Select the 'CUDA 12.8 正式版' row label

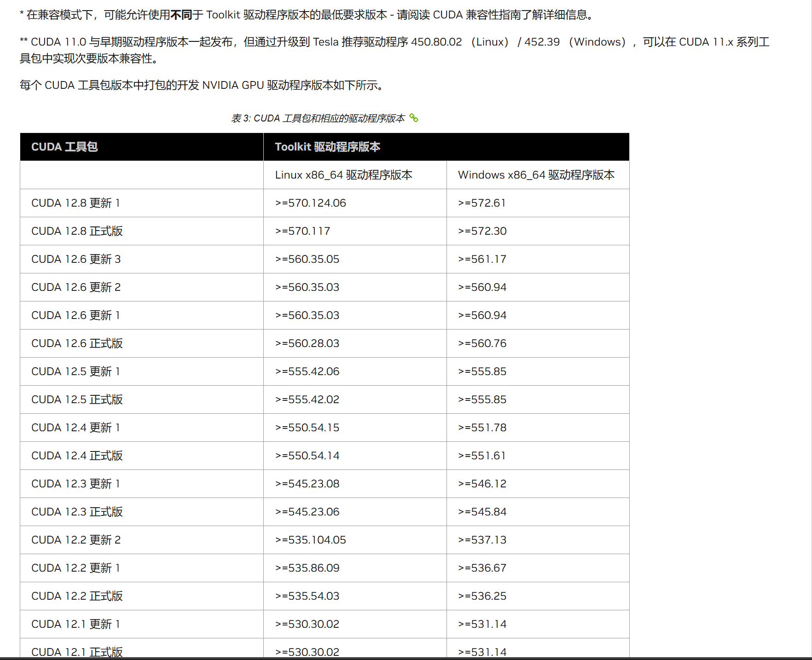(x=77, y=231)
